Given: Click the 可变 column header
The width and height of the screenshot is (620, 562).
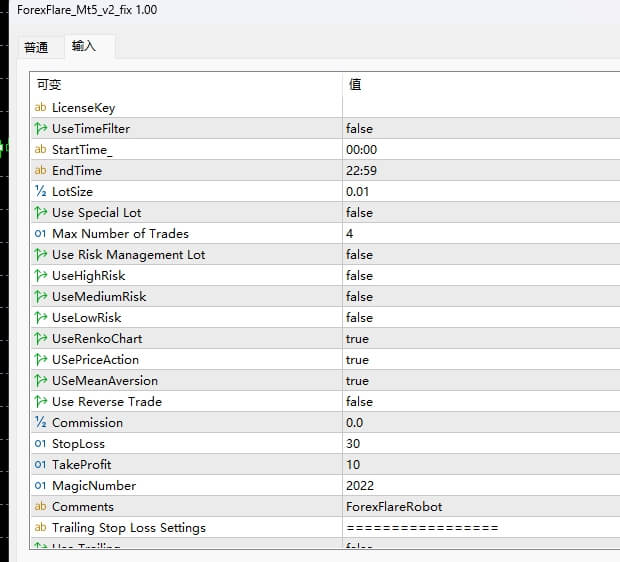Looking at the screenshot, I should point(49,85).
